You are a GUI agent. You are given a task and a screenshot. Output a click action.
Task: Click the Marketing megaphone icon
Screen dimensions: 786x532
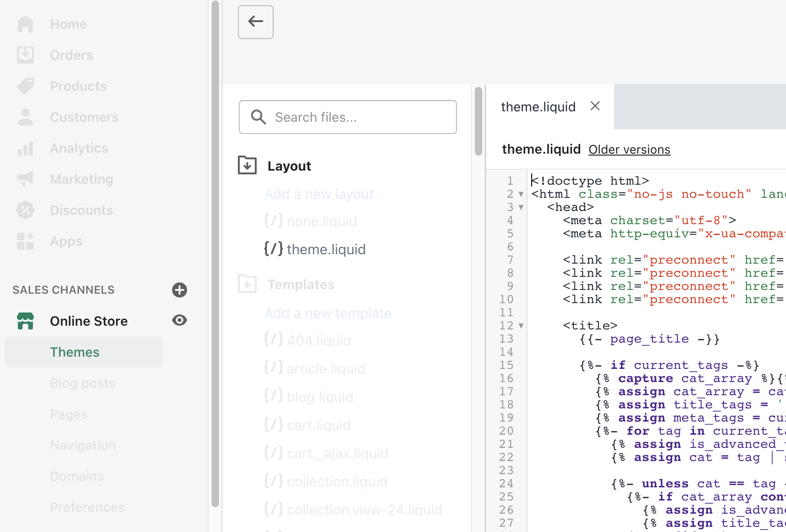click(x=25, y=179)
